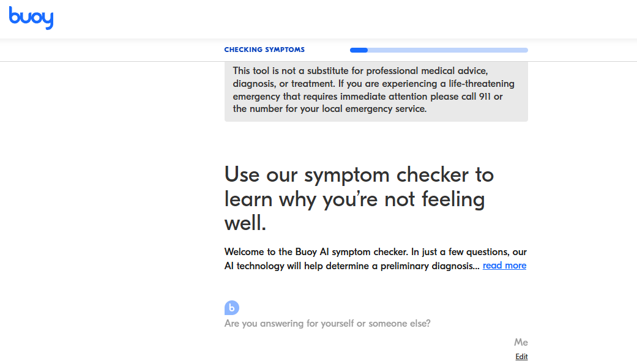Select the welcome paragraph text

(376, 259)
